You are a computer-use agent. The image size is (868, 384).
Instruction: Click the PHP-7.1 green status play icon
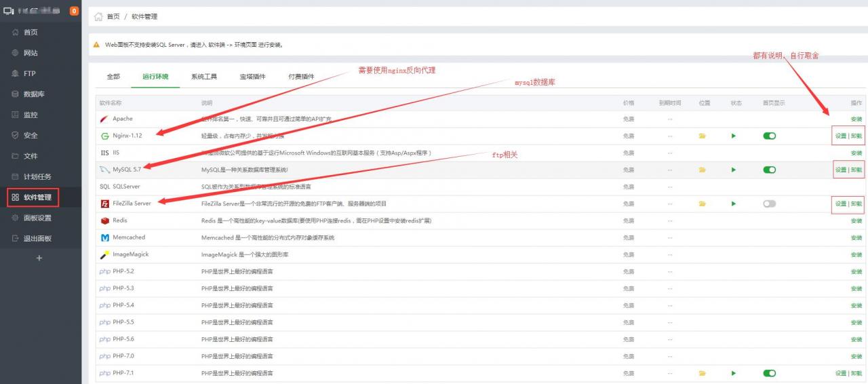733,373
